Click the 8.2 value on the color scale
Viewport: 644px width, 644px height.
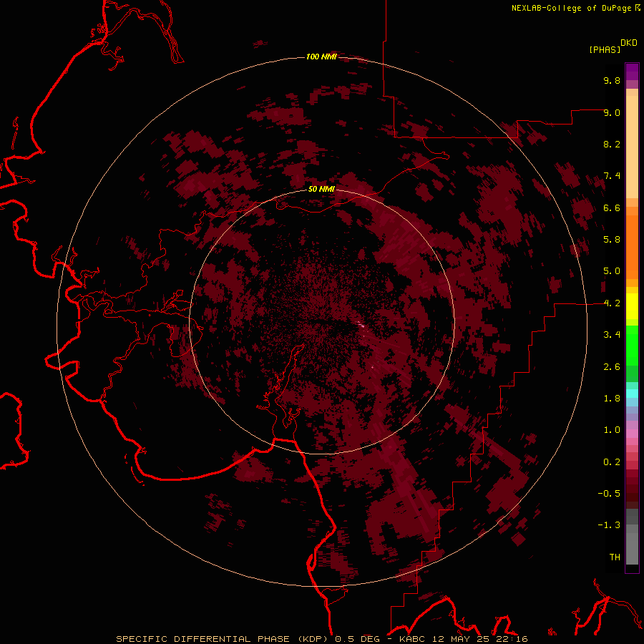pos(612,144)
